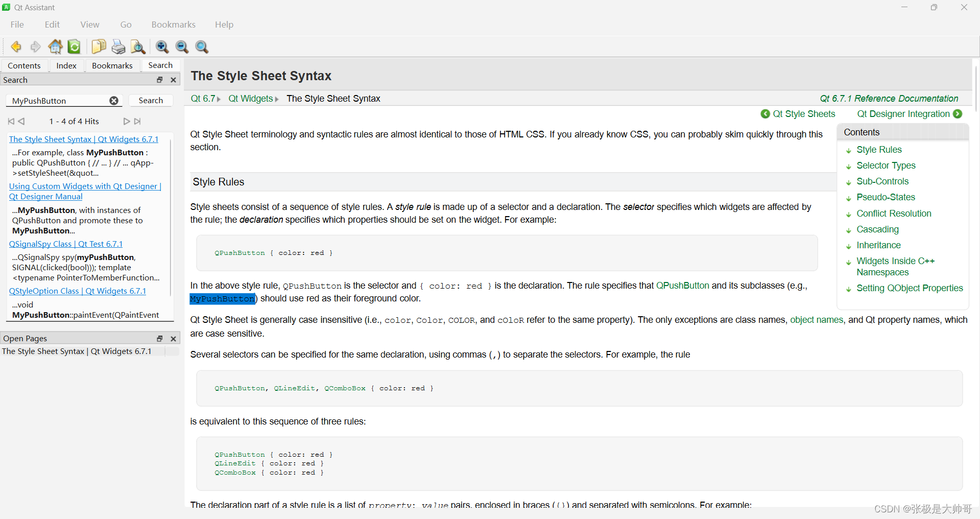This screenshot has width=980, height=519.
Task: Jump to Conflict Resolution in Contents
Action: click(x=894, y=214)
